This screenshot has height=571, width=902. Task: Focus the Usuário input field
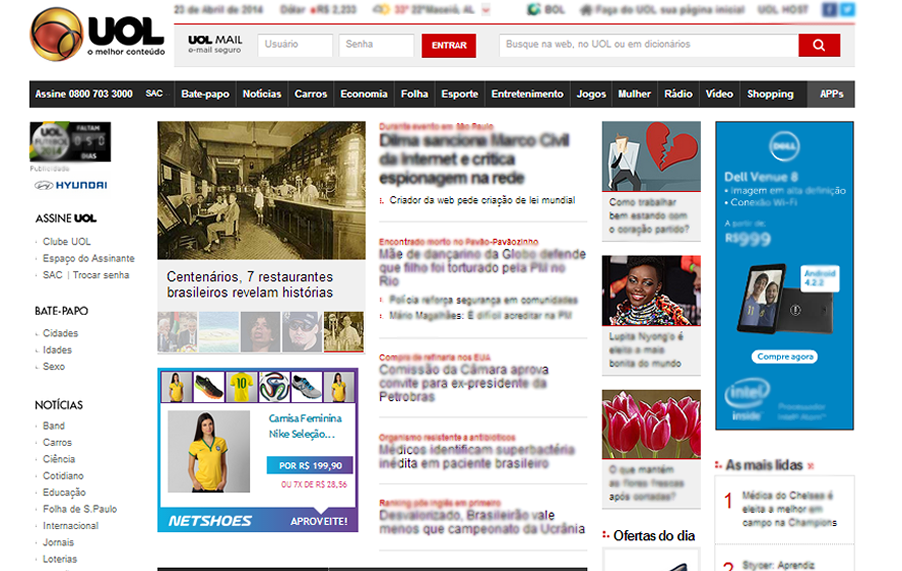(295, 45)
